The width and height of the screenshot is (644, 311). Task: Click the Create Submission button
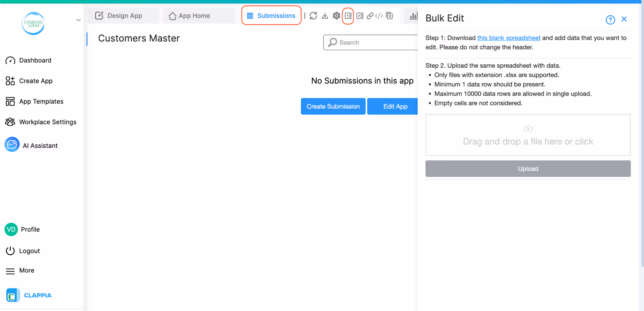333,106
